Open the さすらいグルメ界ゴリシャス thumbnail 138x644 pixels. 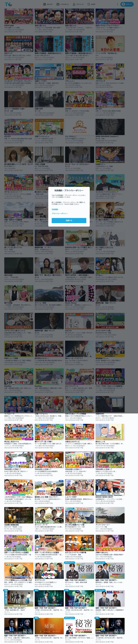click(19, 321)
